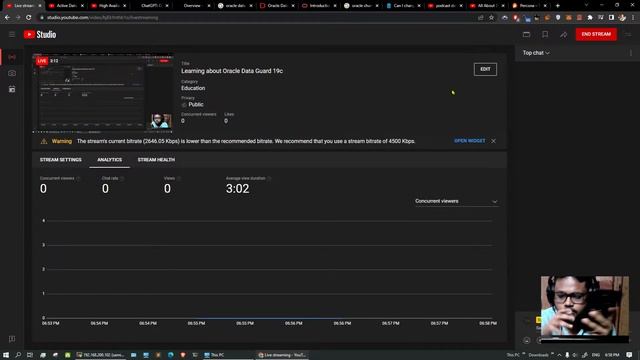Close the Active Data browser tab
This screenshot has height=360, width=640.
[x=82, y=6]
